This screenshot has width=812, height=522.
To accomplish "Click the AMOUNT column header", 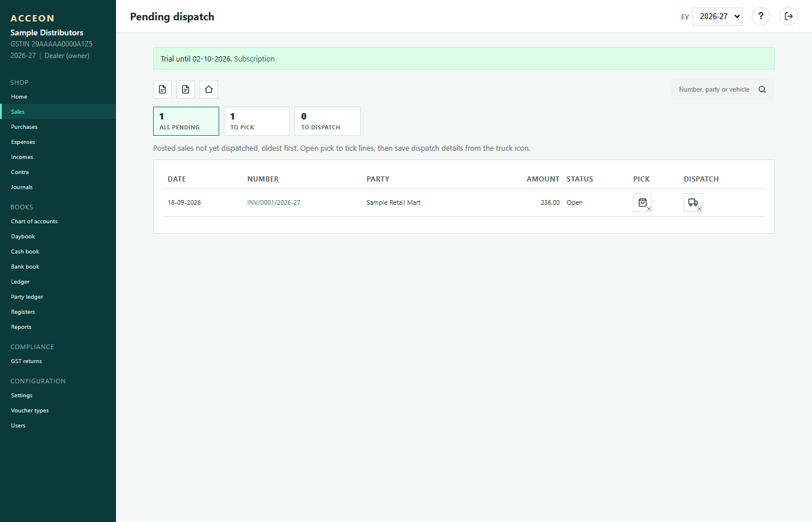I will click(543, 179).
